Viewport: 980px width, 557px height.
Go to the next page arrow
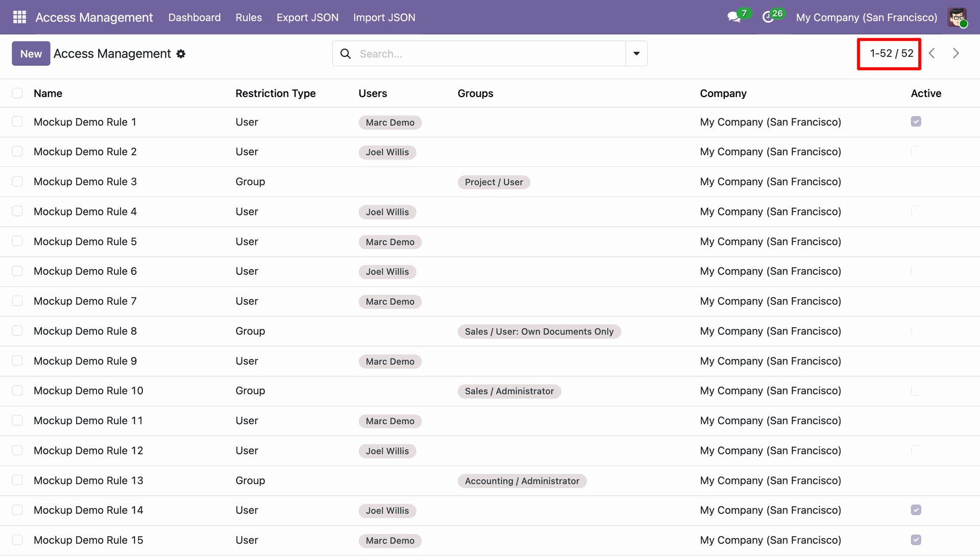coord(956,53)
